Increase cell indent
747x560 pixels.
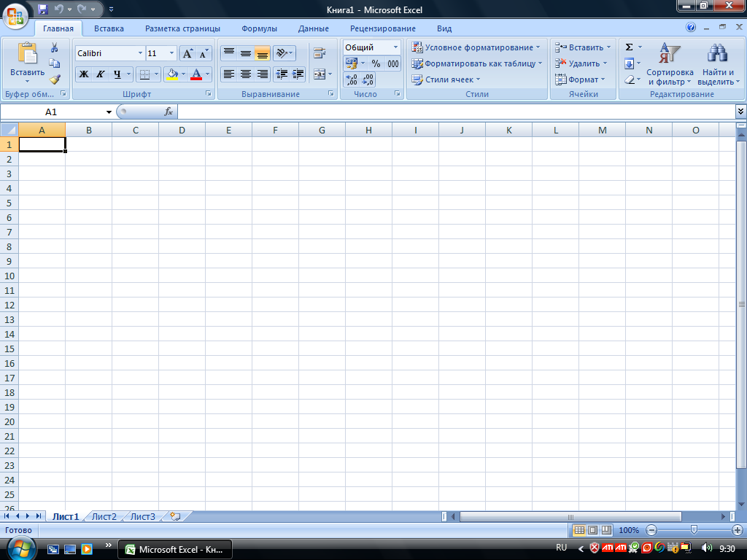pos(298,74)
